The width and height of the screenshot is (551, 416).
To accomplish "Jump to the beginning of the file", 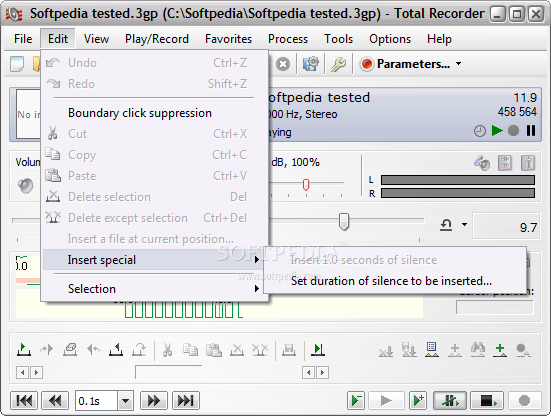I will (x=24, y=401).
